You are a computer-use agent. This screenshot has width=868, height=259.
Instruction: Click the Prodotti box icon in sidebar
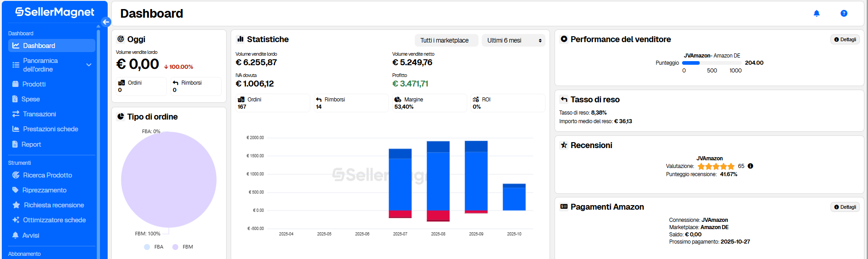[15, 84]
